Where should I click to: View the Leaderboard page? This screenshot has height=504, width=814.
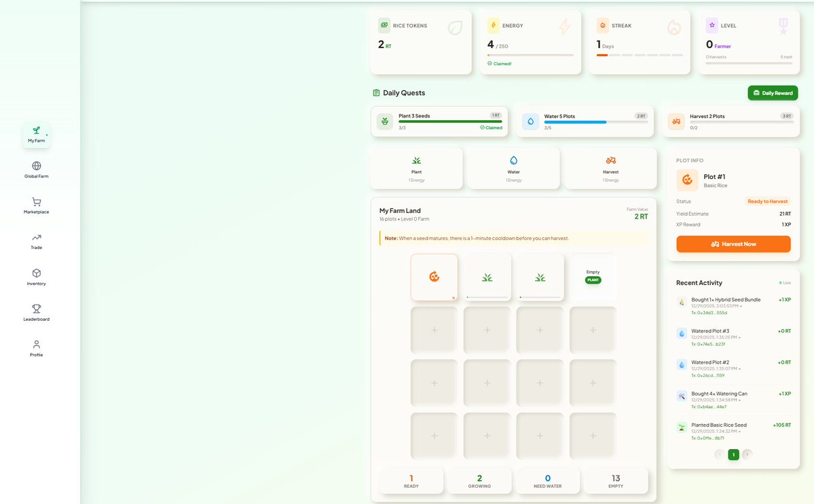pyautogui.click(x=37, y=313)
